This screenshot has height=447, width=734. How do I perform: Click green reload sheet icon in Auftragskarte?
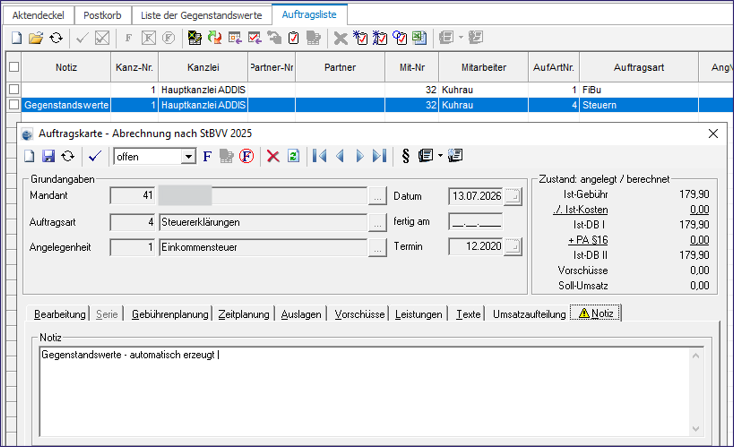tap(294, 156)
